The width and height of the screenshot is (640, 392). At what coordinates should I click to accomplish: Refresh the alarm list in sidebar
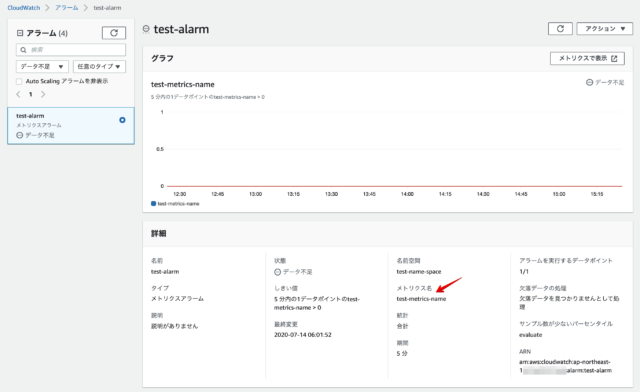point(113,33)
